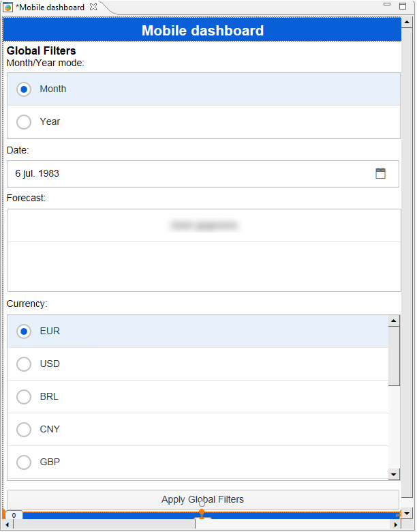The image size is (417, 532).
Task: Open the calendar picker icon in Date field
Action: coord(380,173)
